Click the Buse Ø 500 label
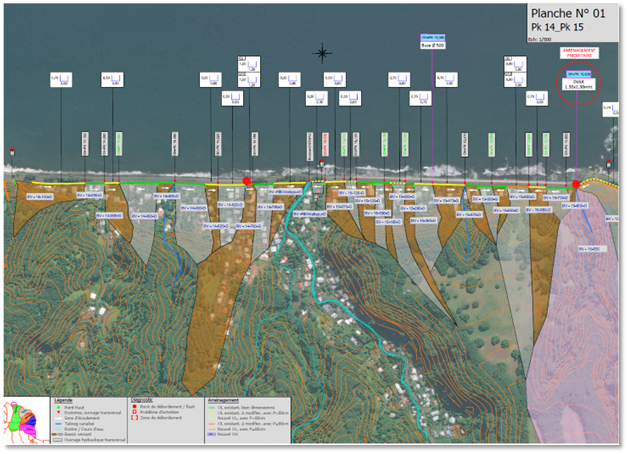The width and height of the screenshot is (628, 454). (433, 45)
